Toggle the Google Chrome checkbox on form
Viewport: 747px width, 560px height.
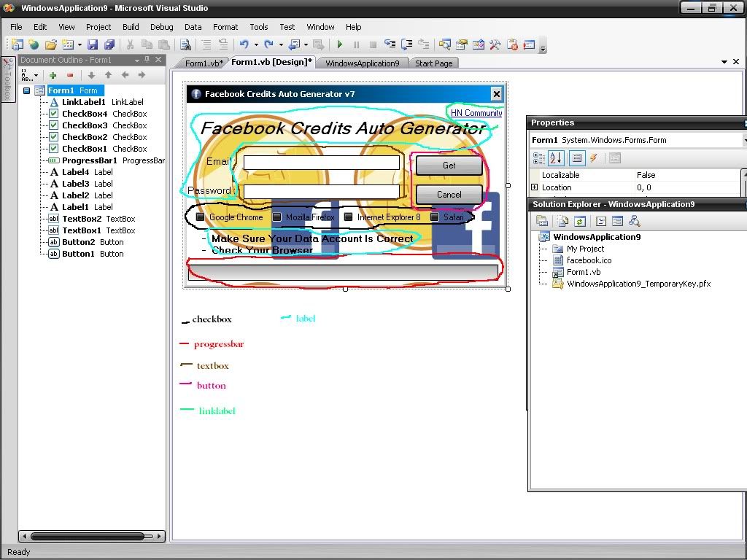point(201,217)
